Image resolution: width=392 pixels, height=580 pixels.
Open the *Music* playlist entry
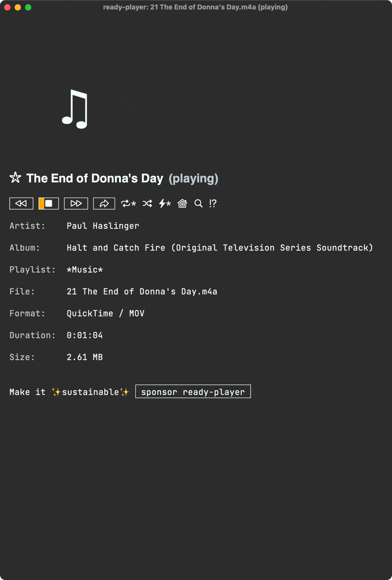click(84, 270)
